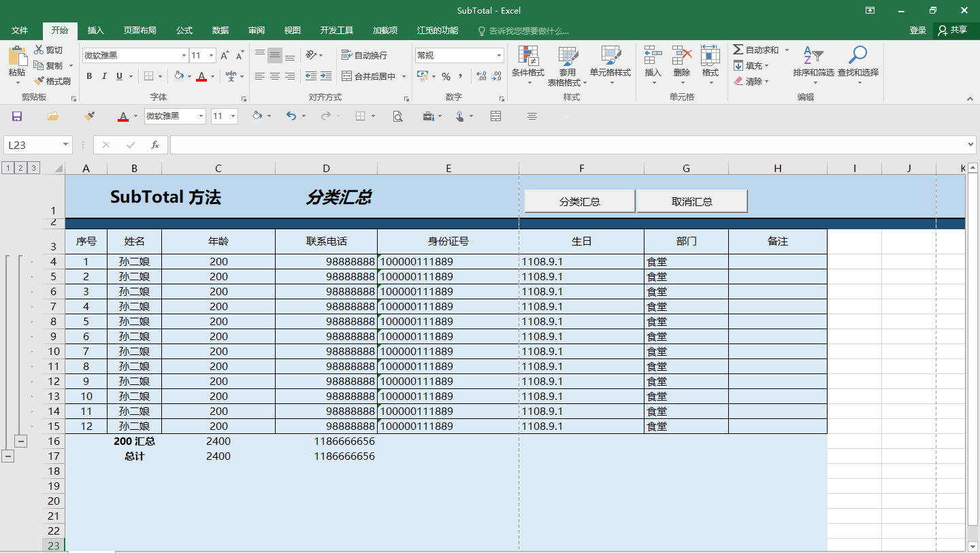
Task: Apply quick access toolbar font color
Action: pos(123,116)
